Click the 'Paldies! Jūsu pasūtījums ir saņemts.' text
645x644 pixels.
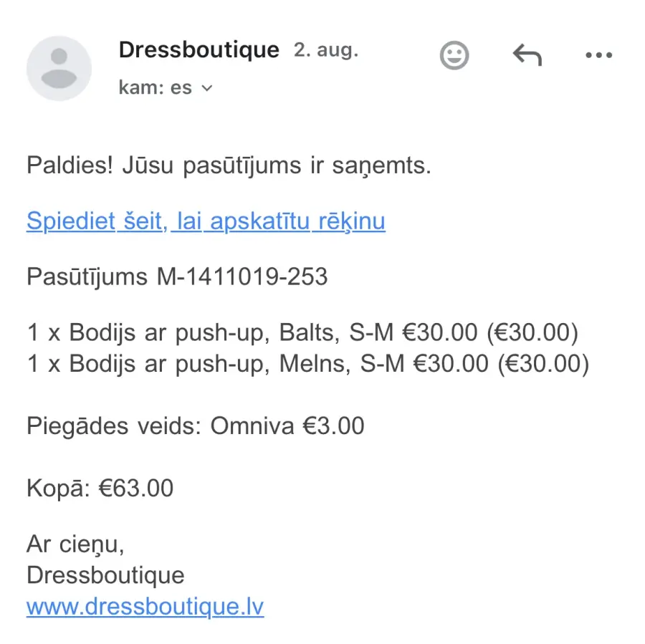(x=229, y=165)
